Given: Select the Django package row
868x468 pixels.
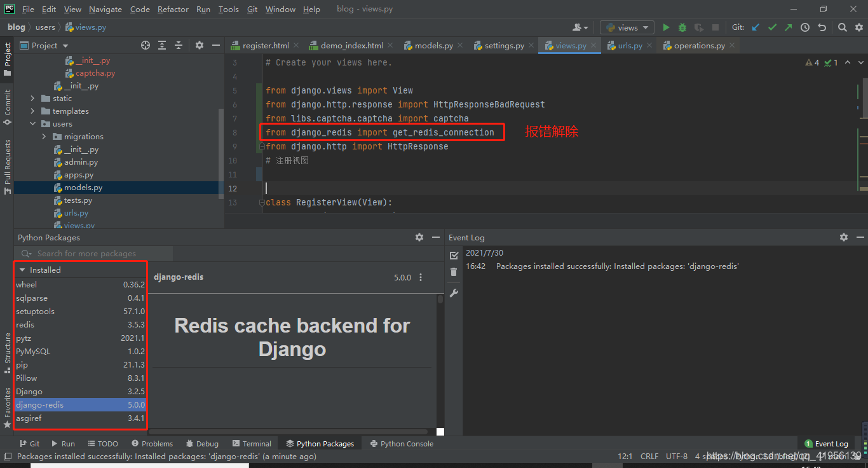Looking at the screenshot, I should (80, 392).
